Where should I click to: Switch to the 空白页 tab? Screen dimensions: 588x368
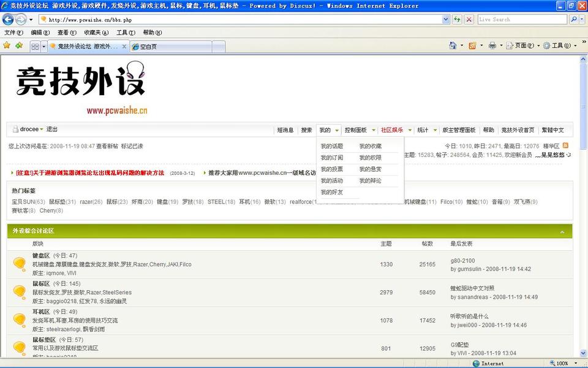point(171,47)
